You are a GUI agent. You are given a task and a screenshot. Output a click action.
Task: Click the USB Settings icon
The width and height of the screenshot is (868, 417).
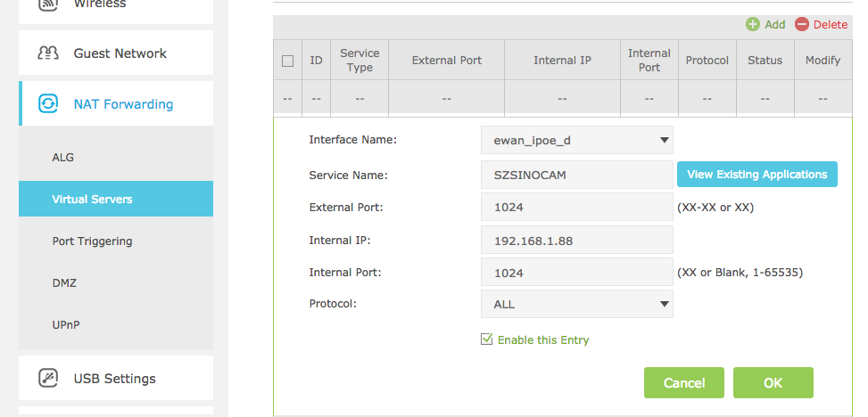[x=48, y=379]
